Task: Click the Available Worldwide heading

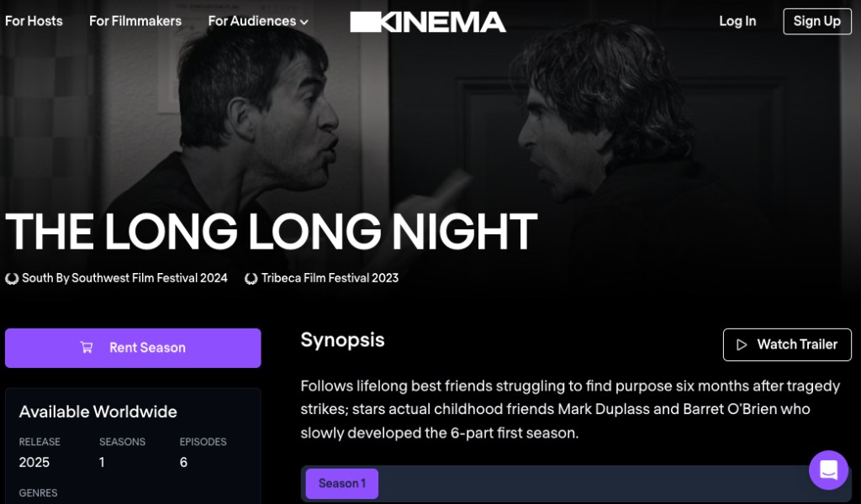Action: pos(98,412)
